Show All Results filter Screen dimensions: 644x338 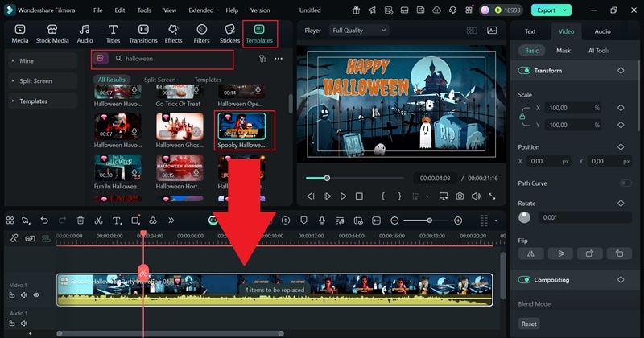coord(111,80)
